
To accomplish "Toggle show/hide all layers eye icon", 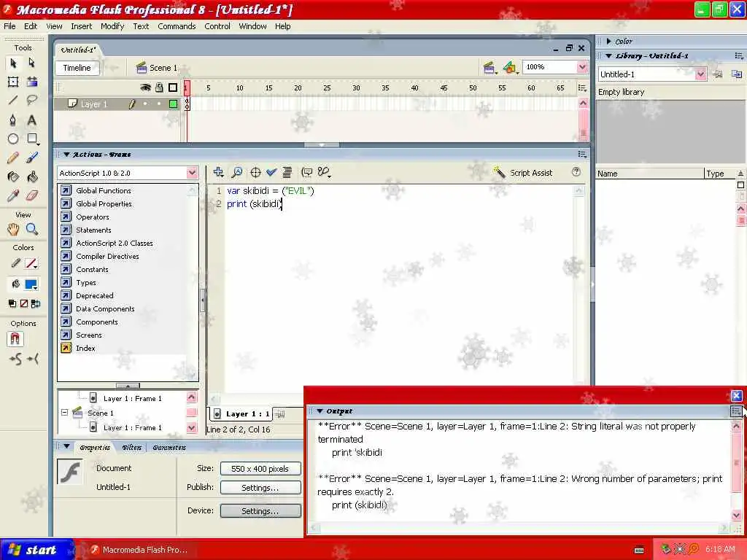I will coord(145,87).
